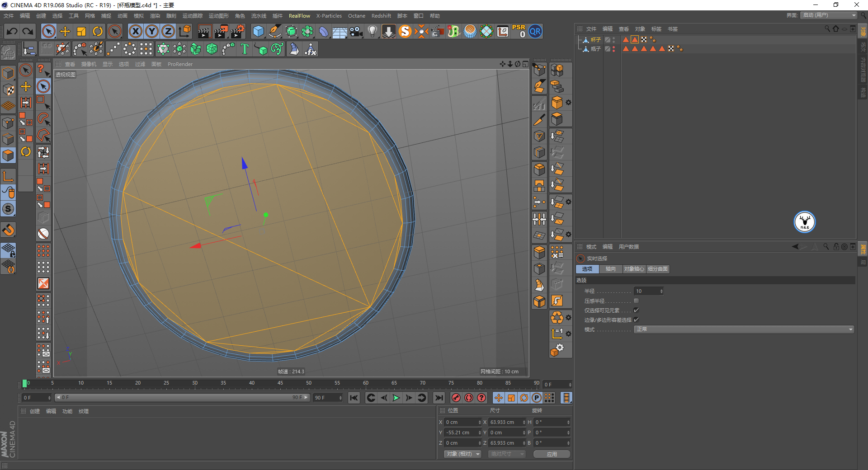Open the RealFlow menu
The image size is (868, 470).
299,16
